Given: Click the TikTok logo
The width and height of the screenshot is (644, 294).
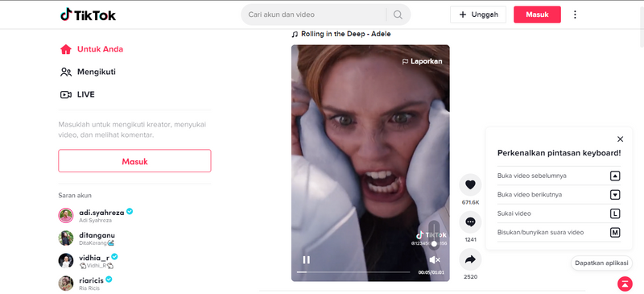Looking at the screenshot, I should (x=88, y=14).
